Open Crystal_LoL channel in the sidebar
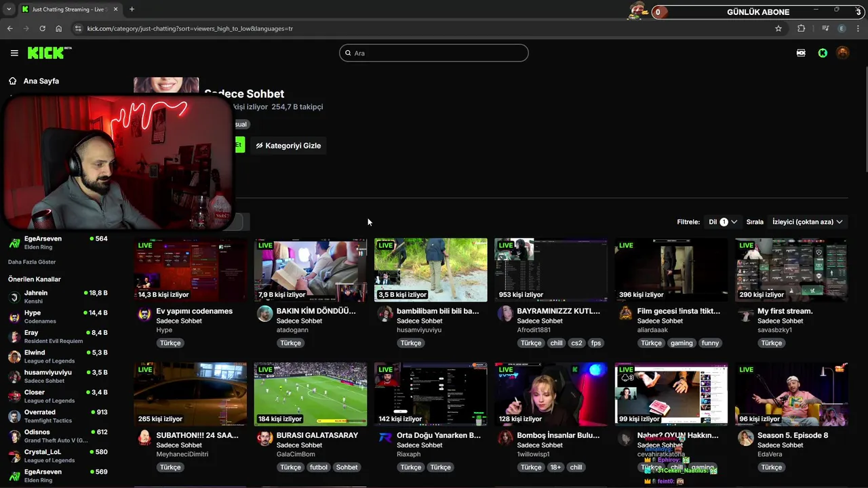Image resolution: width=868 pixels, height=488 pixels. tap(58, 455)
